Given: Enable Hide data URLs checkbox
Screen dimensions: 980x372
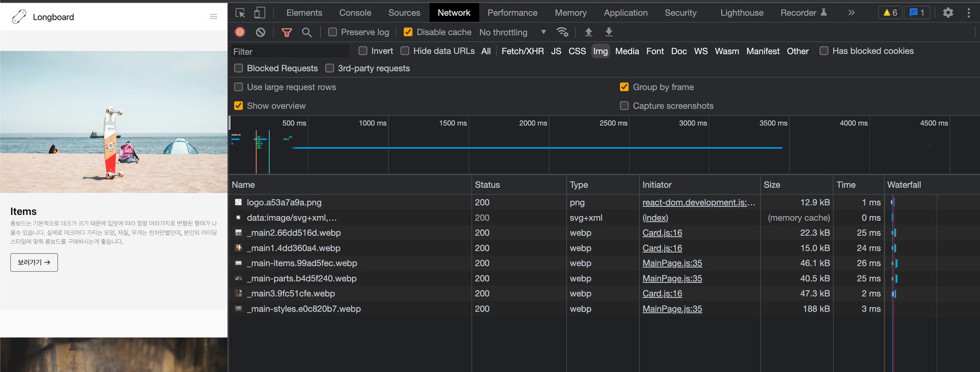Looking at the screenshot, I should 405,50.
